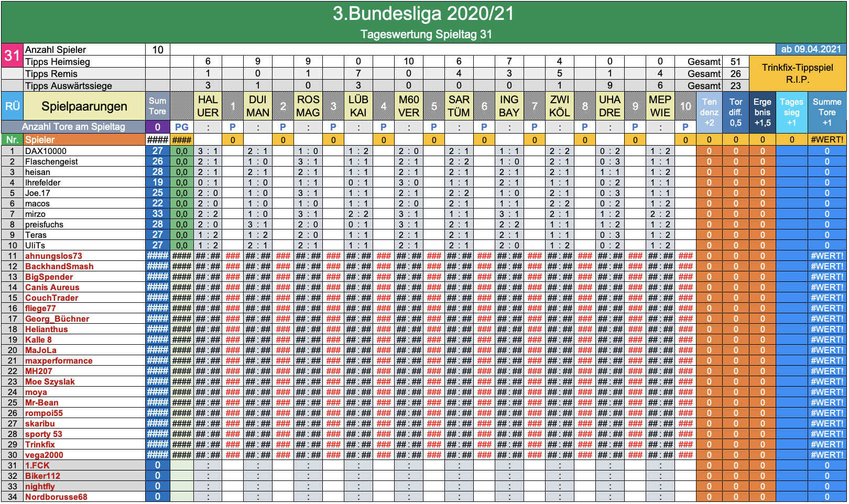849x504 pixels.
Task: Select the 'Anzahl Spieler' label cell
Action: tap(84, 50)
